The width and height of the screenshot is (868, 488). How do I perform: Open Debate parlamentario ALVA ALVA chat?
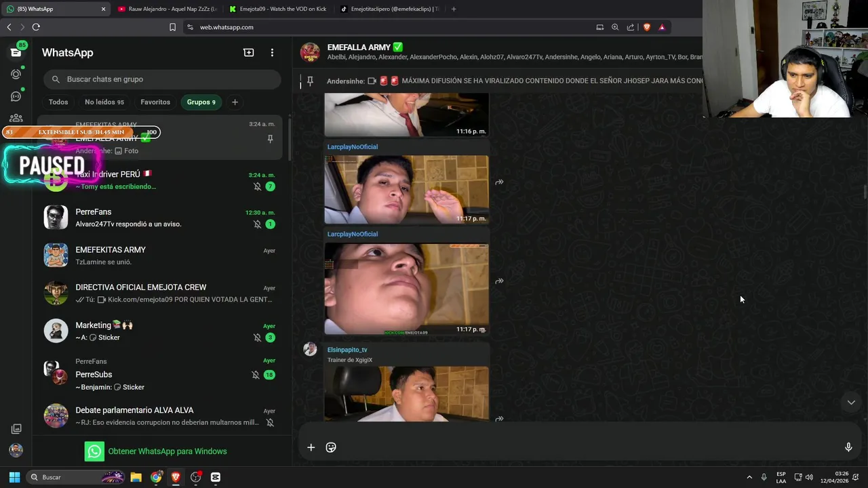[162, 416]
